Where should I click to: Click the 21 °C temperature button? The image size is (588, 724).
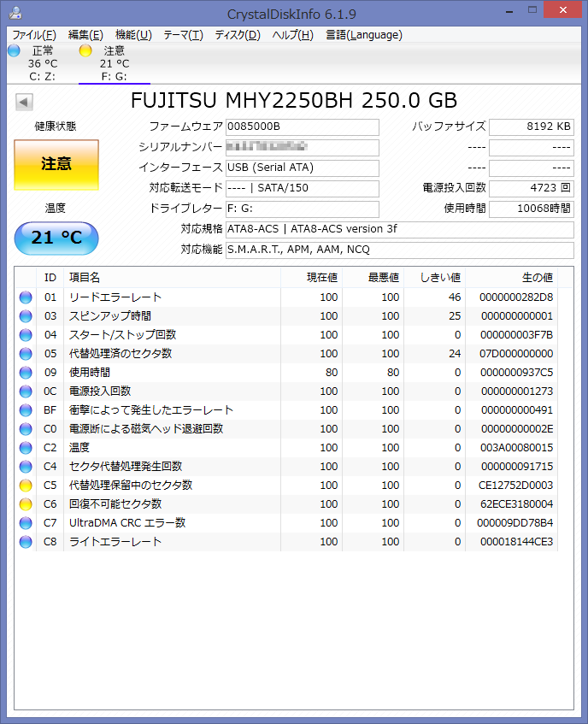56,238
